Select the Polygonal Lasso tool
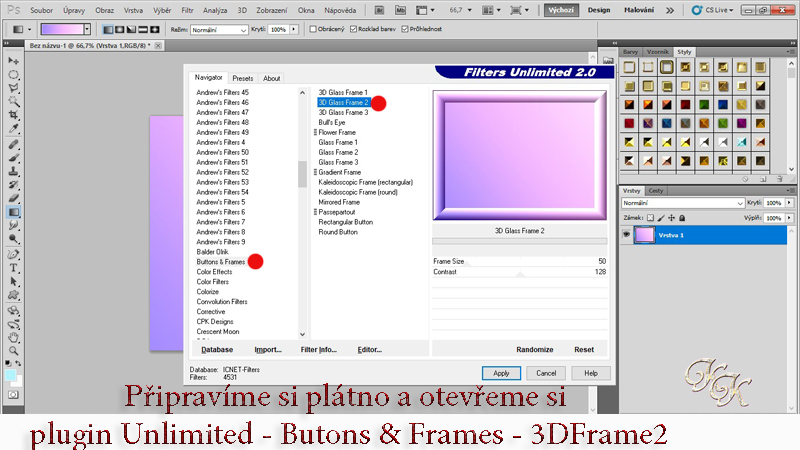Viewport: 800px width, 450px height. 13,88
